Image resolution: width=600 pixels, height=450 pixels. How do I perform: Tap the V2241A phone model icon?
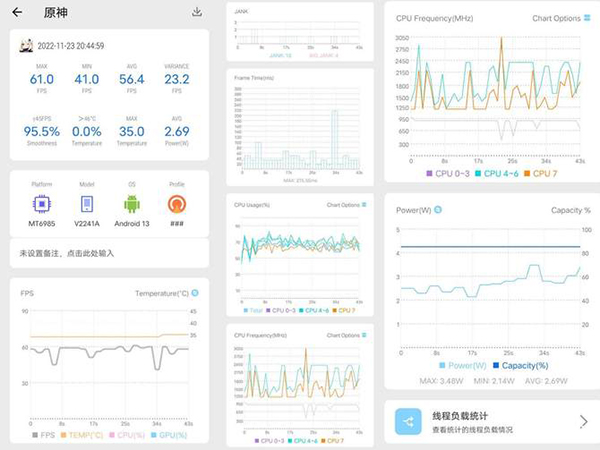click(x=87, y=205)
